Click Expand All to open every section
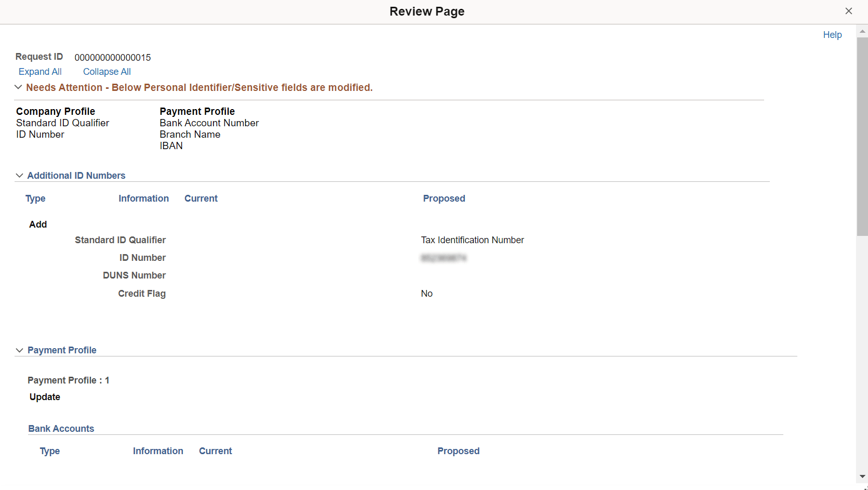This screenshot has width=868, height=490. pos(40,72)
